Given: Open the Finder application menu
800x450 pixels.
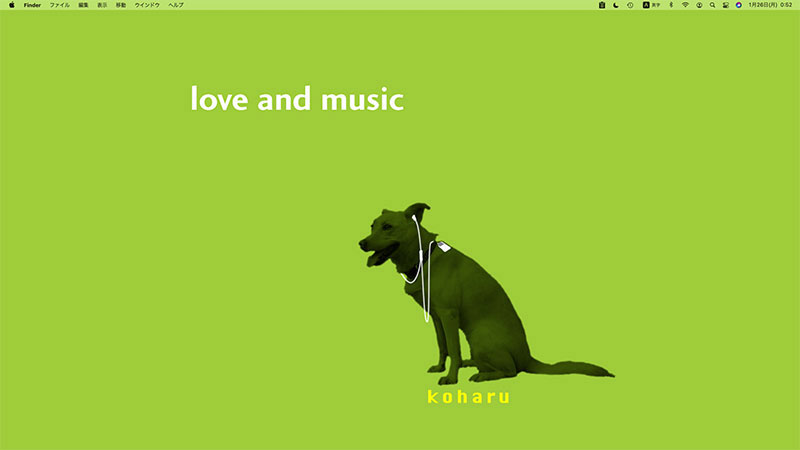Looking at the screenshot, I should (x=33, y=5).
